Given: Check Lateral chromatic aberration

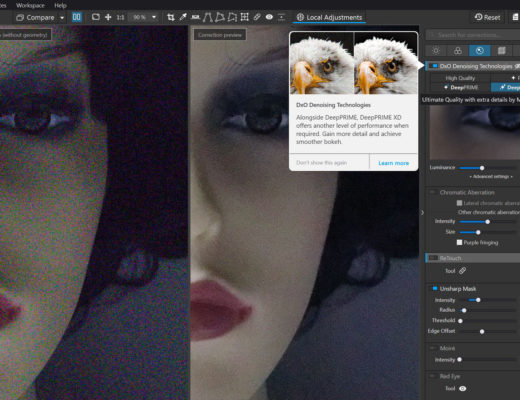Looking at the screenshot, I should [x=459, y=203].
